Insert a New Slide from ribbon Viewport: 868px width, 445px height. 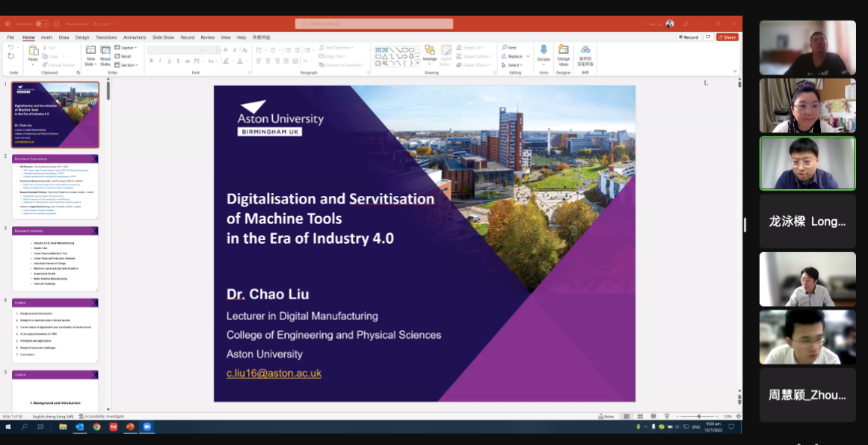pyautogui.click(x=90, y=51)
